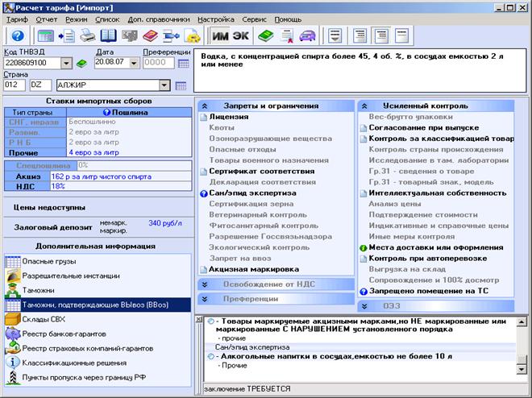Open the Доп. справочники menu
Viewport: 532px width, 398px height.
(159, 19)
